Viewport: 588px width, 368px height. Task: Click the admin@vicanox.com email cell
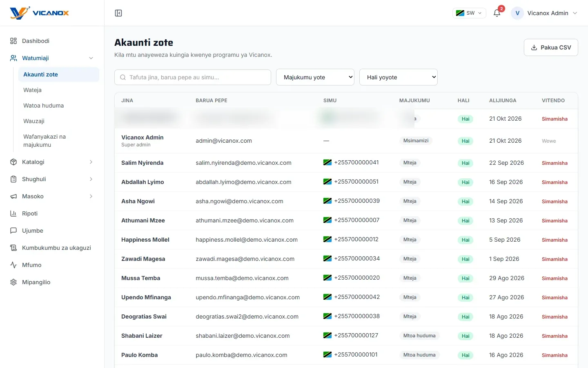pyautogui.click(x=224, y=141)
